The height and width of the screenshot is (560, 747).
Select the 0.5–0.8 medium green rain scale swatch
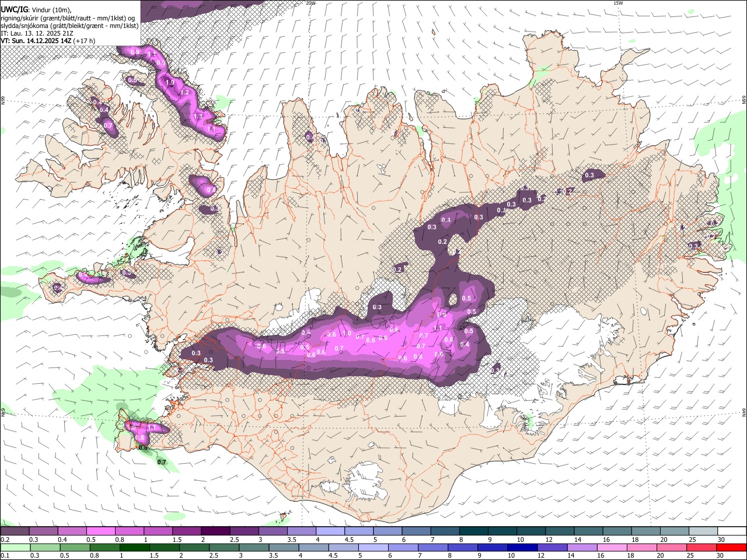click(75, 547)
